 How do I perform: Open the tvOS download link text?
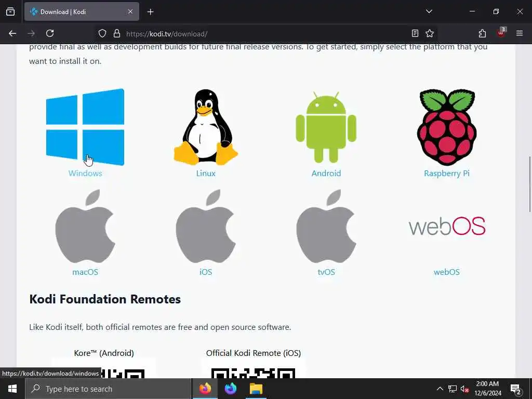(326, 272)
